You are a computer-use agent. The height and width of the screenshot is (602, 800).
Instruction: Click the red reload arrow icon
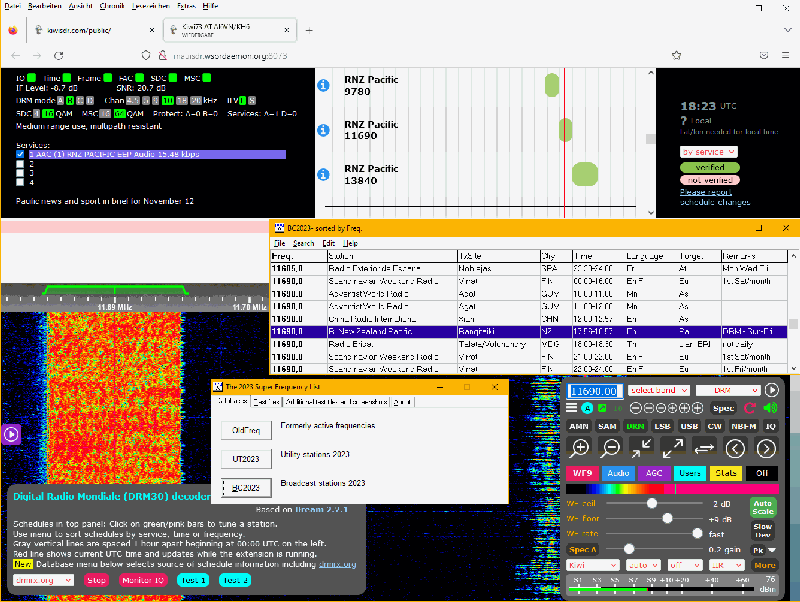click(749, 408)
